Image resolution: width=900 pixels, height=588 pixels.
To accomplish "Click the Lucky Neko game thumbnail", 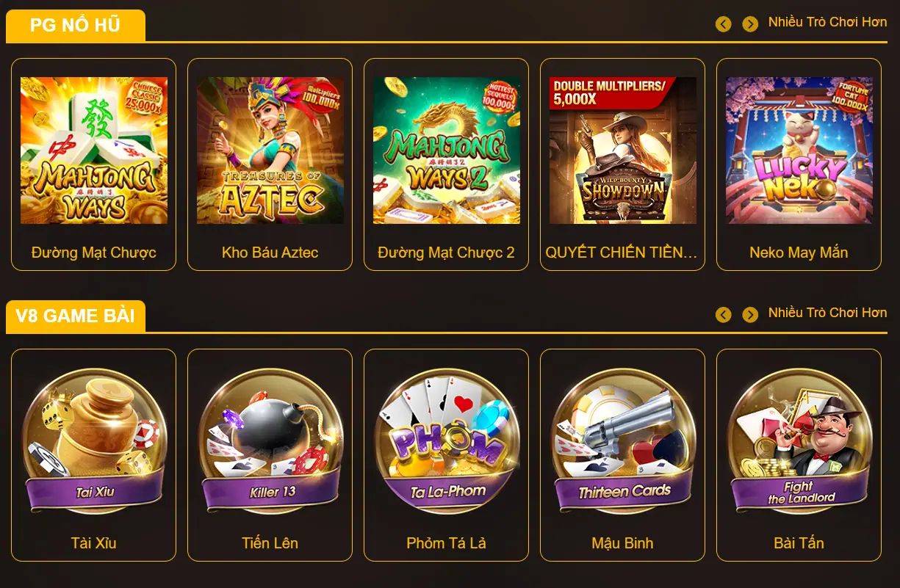I will pyautogui.click(x=799, y=150).
